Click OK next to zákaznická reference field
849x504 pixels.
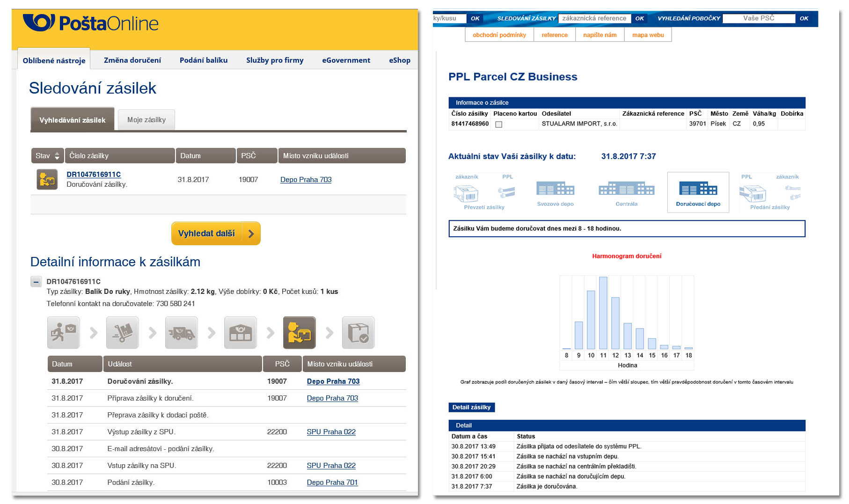point(639,18)
